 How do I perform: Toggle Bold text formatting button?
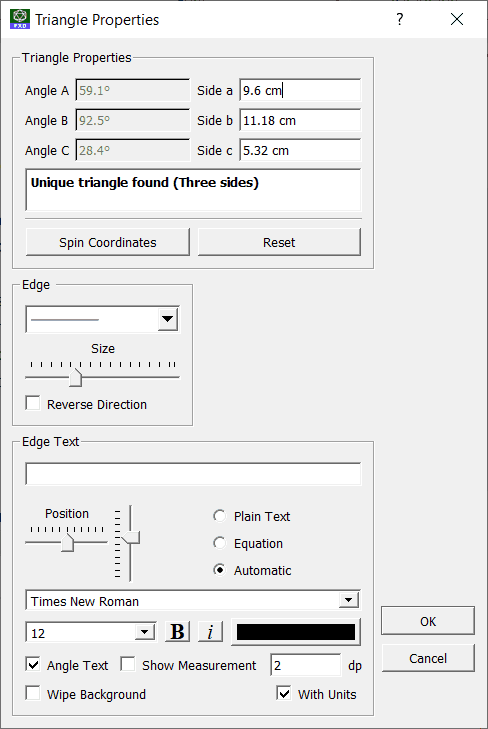coord(178,632)
